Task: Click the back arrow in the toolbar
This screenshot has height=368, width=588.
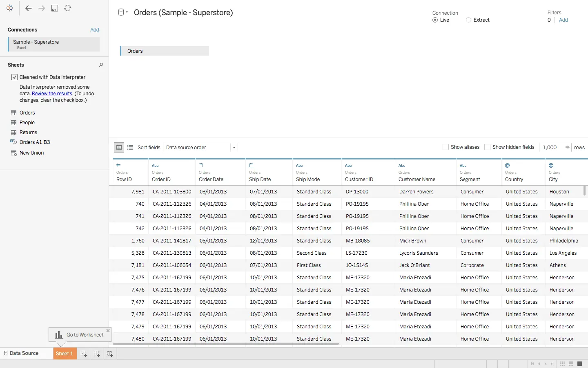Action: [x=29, y=8]
